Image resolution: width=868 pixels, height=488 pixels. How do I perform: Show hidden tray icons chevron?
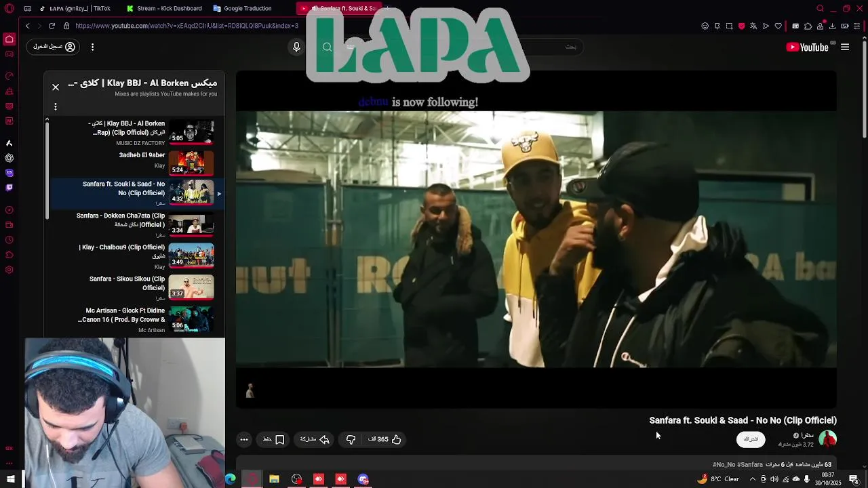pyautogui.click(x=752, y=479)
